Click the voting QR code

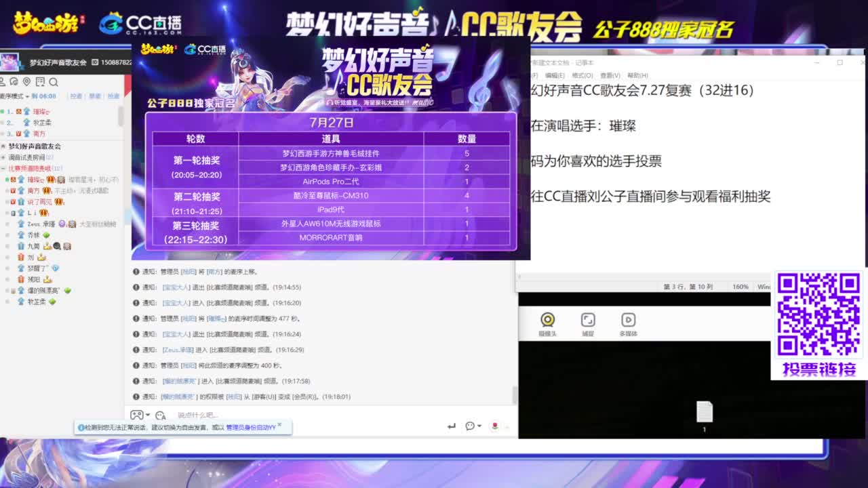(x=818, y=315)
